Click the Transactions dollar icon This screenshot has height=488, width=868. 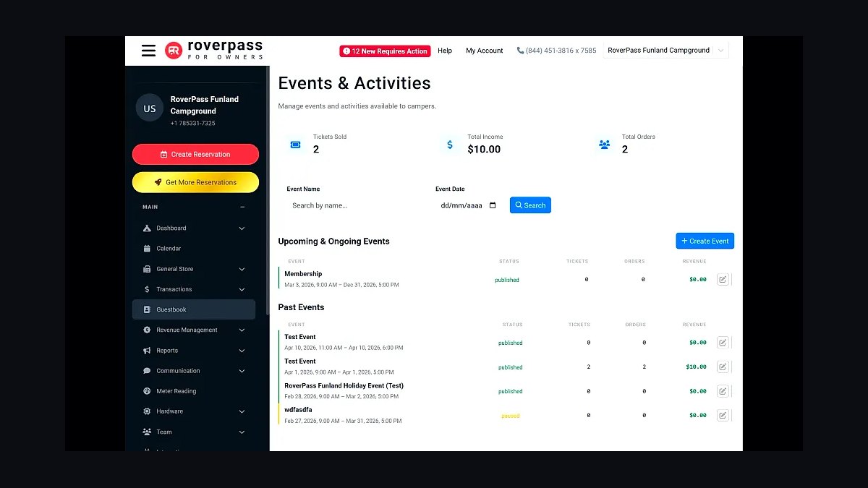pyautogui.click(x=147, y=289)
